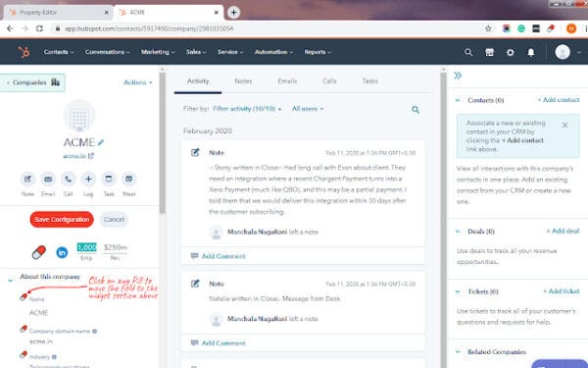Click the pill next to the Name field
Viewport: 588px width, 368px height.
[24, 296]
